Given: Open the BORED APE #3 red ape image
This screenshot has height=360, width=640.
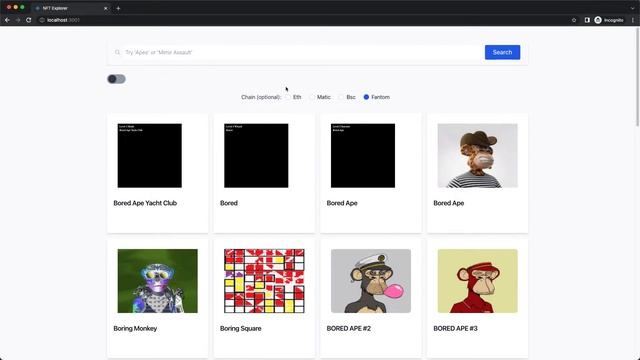Looking at the screenshot, I should [x=477, y=281].
